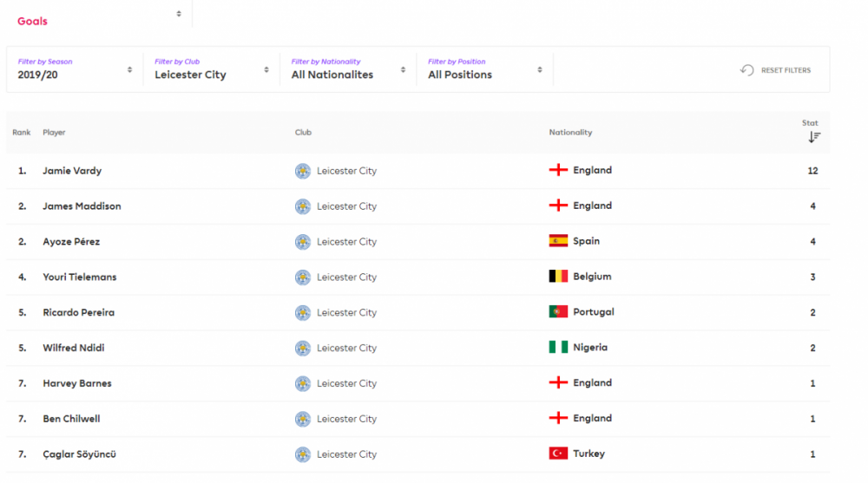Click the Nigeria flag icon
The height and width of the screenshot is (483, 868).
point(558,347)
